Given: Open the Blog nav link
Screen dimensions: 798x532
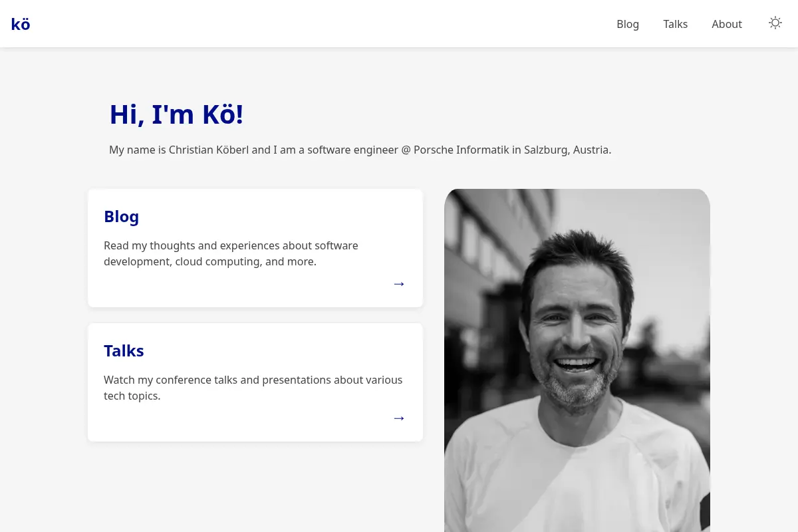Looking at the screenshot, I should (628, 24).
